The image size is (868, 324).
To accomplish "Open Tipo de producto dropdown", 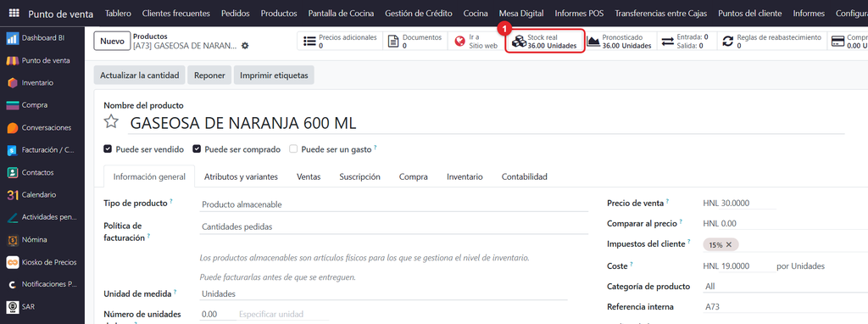I will (393, 204).
